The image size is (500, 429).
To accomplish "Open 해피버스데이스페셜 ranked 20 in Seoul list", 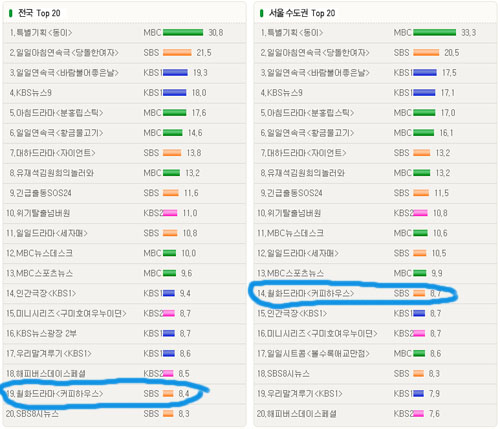I will coord(297,414).
